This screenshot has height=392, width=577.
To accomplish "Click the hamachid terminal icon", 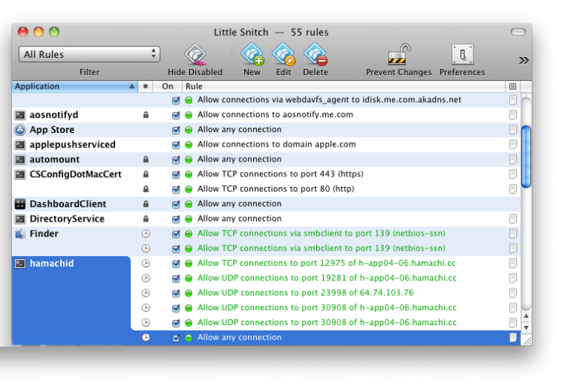I will pos(20,264).
